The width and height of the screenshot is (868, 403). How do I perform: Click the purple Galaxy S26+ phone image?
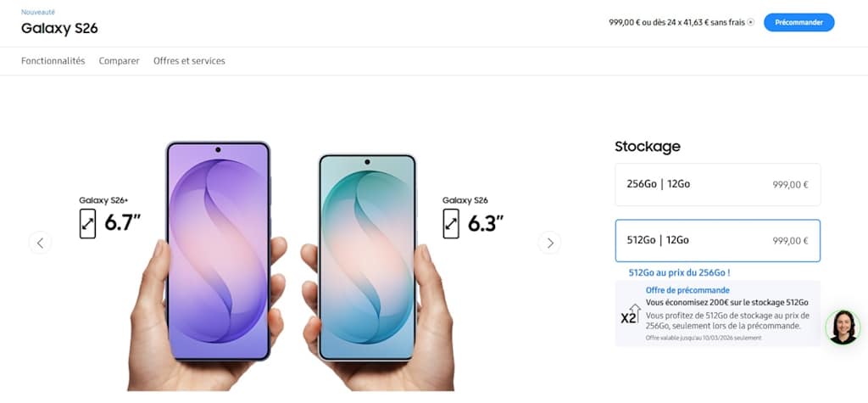[x=218, y=251]
